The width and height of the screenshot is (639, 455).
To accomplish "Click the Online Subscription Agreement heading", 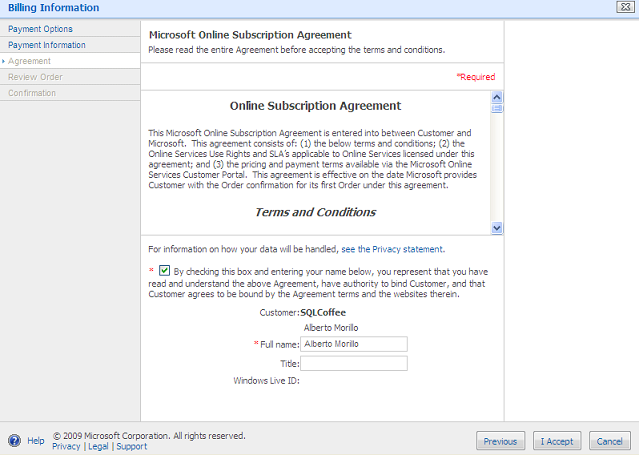I will tap(315, 106).
